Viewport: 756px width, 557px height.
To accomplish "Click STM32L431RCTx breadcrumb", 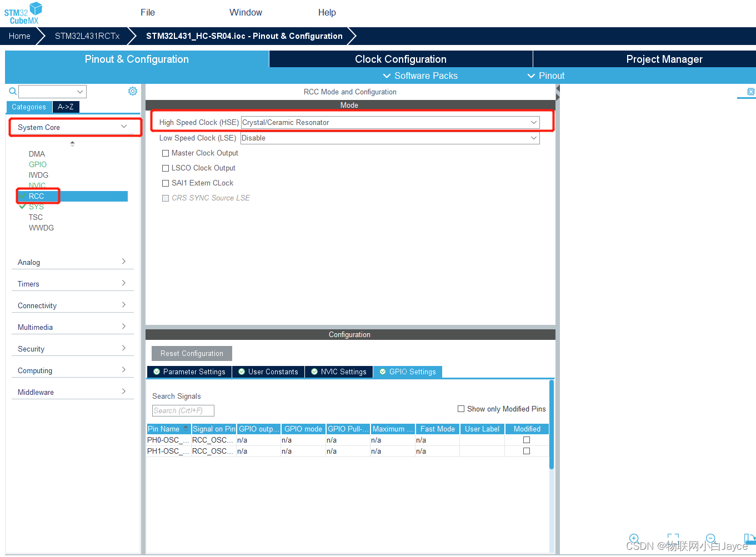I will coord(87,36).
